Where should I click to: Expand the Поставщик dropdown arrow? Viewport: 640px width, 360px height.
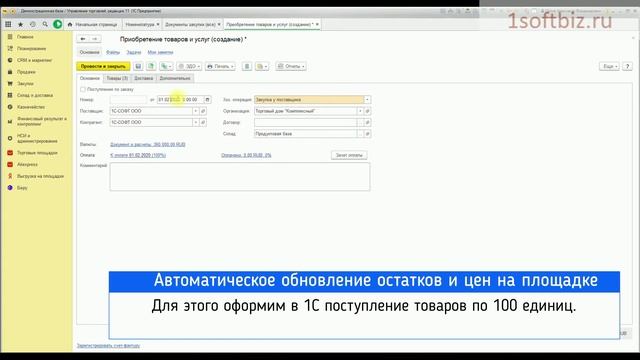196,111
